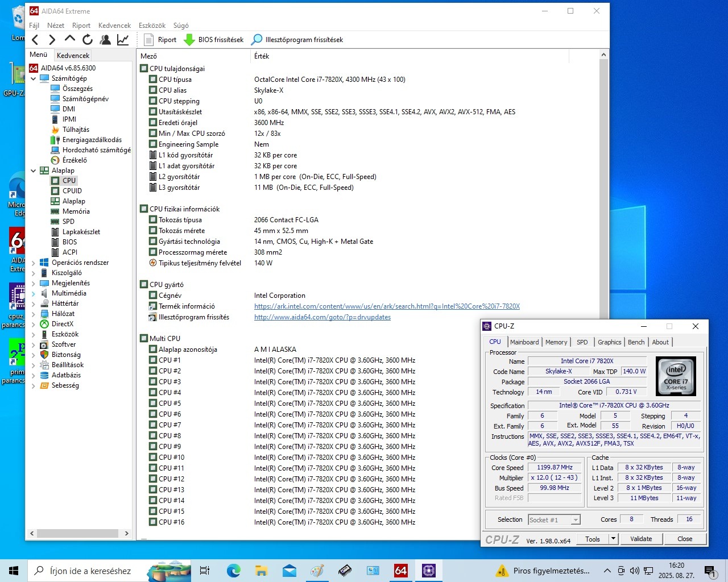
Task: Click the Validate button in CPU-Z
Action: tap(641, 539)
